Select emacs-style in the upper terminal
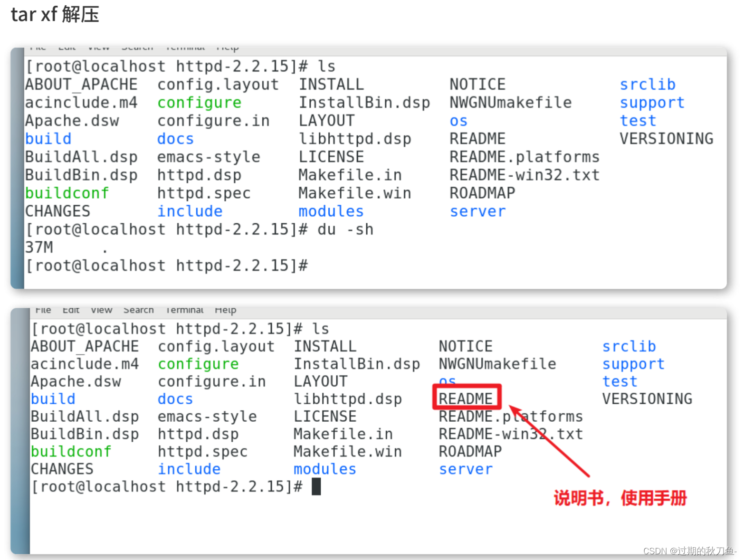 pos(209,157)
